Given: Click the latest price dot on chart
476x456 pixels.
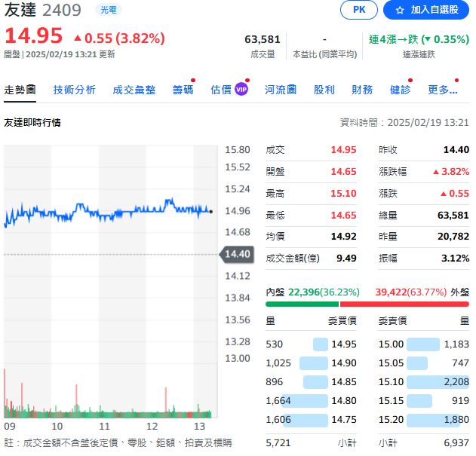Looking at the screenshot, I should [211, 212].
